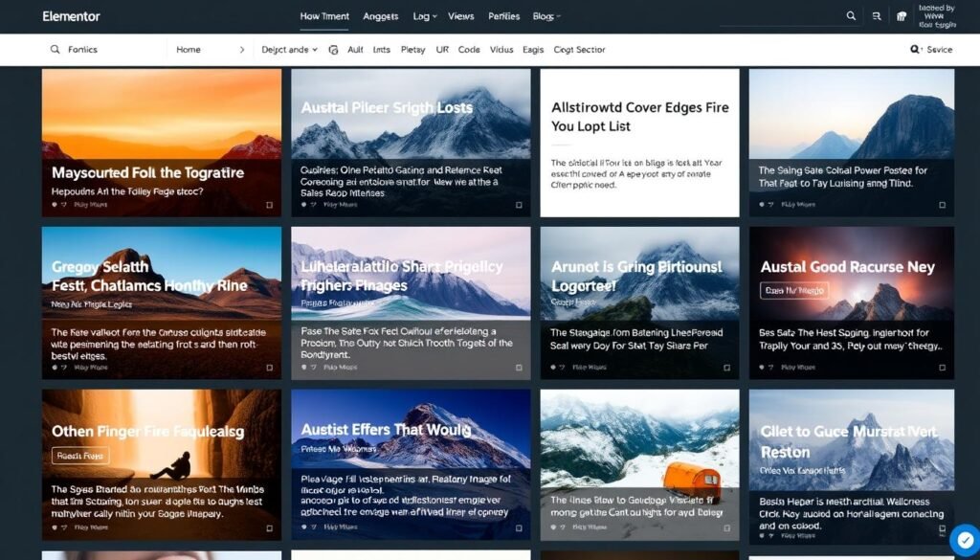Screen dimensions: 980x560
Task: Click the Fontics search field
Action: coord(104,50)
